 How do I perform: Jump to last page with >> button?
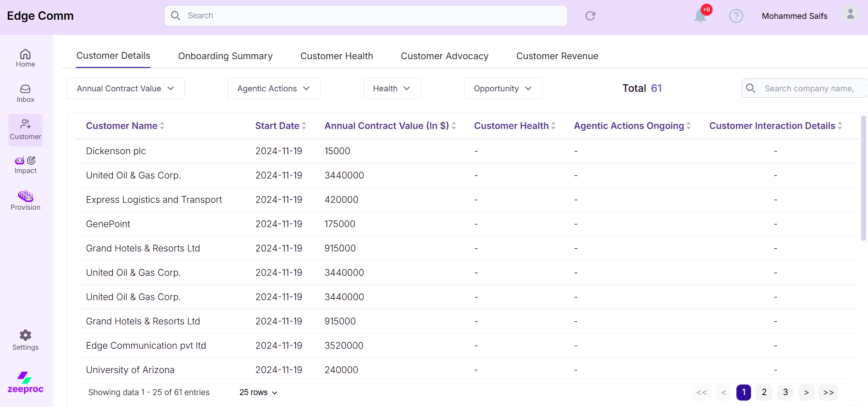pyautogui.click(x=828, y=392)
